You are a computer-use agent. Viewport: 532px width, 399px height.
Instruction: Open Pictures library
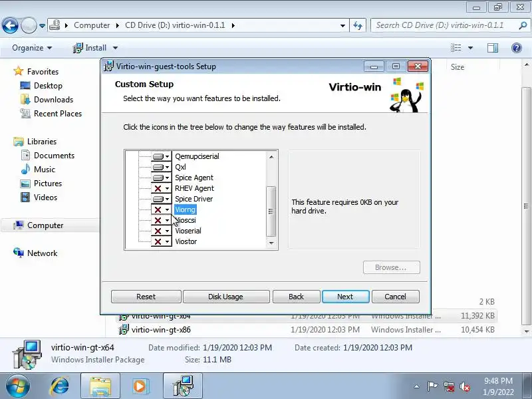(x=48, y=184)
